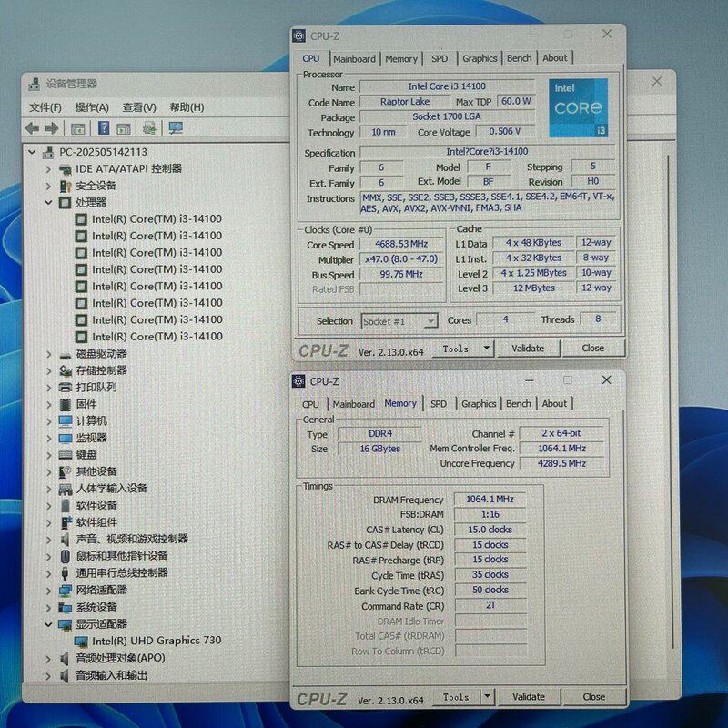
Task: Click the 其他设备 unknown device icon
Action: pyautogui.click(x=65, y=471)
